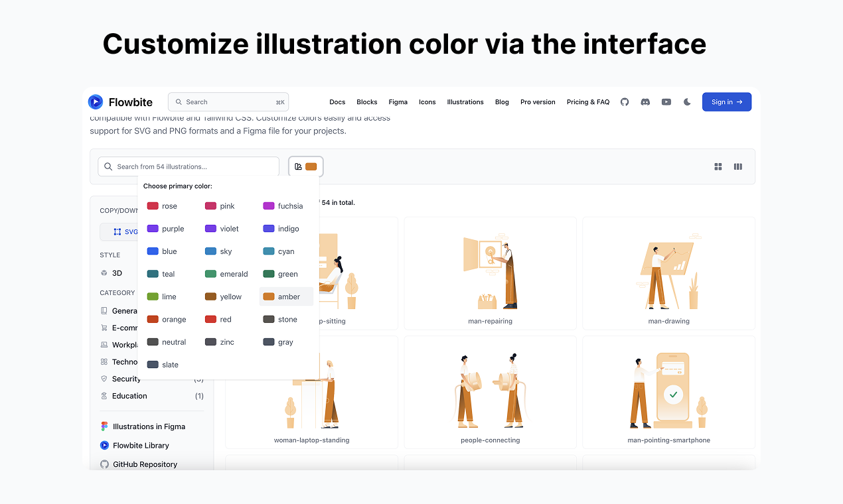Click the top navbar search field
Viewport: 843px width, 504px height.
228,102
